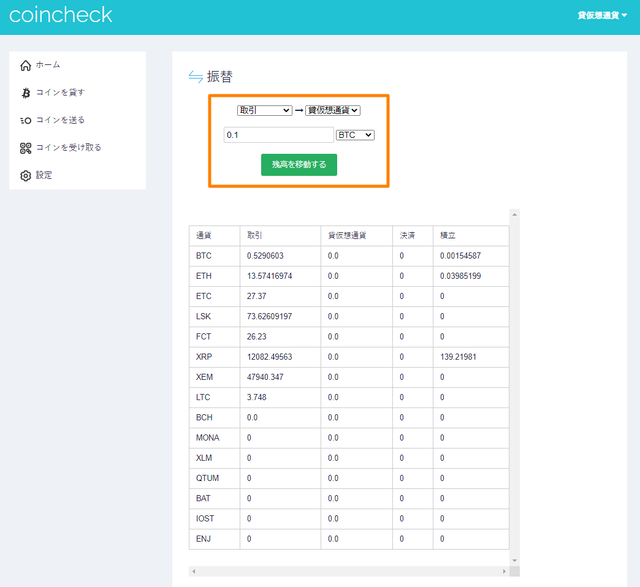Click the horizontal scrollbar right arrow
This screenshot has width=640, height=587.
[x=504, y=571]
